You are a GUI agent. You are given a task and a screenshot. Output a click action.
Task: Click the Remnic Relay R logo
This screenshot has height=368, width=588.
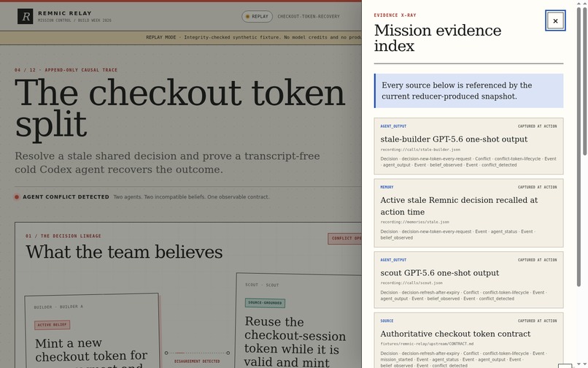tap(25, 16)
